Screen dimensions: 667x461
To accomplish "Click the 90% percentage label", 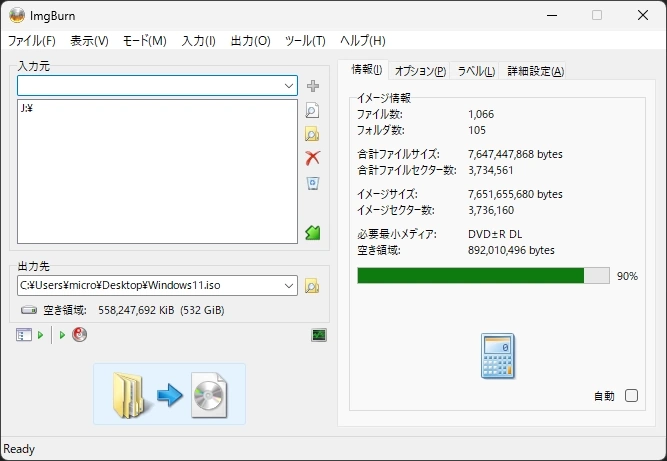I will pyautogui.click(x=627, y=276).
